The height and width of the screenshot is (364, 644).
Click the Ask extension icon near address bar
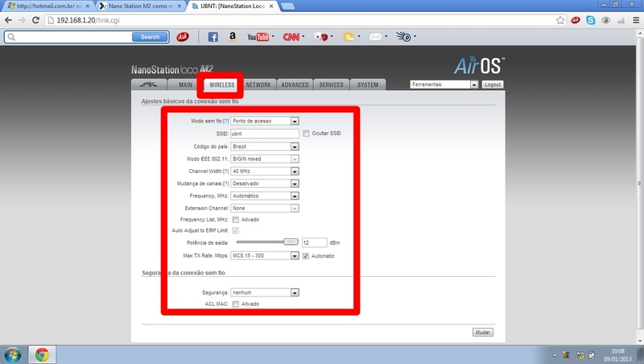pyautogui.click(x=576, y=20)
